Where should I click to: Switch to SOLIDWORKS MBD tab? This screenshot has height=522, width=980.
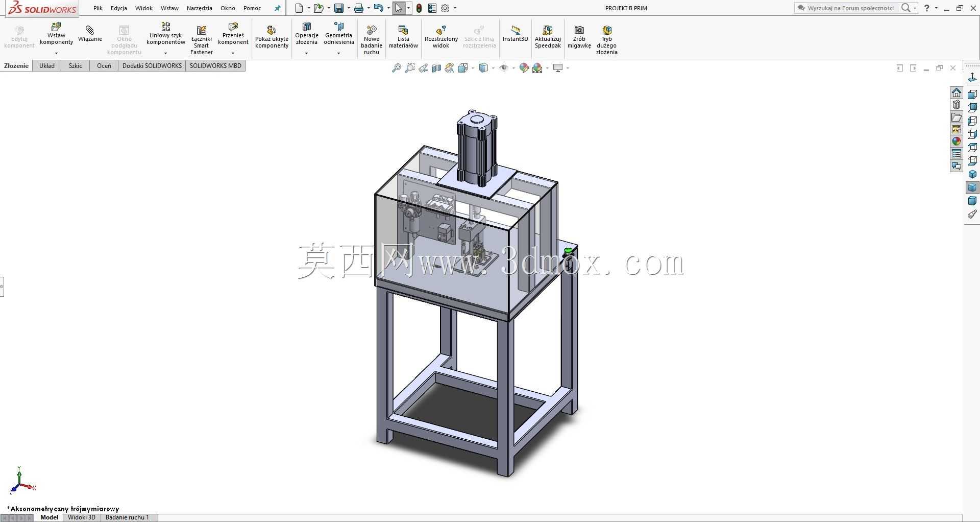coord(215,66)
